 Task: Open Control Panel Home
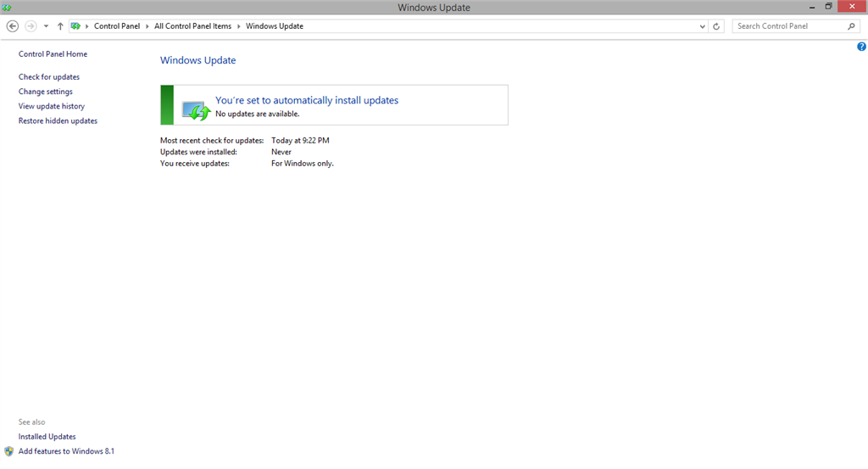53,53
